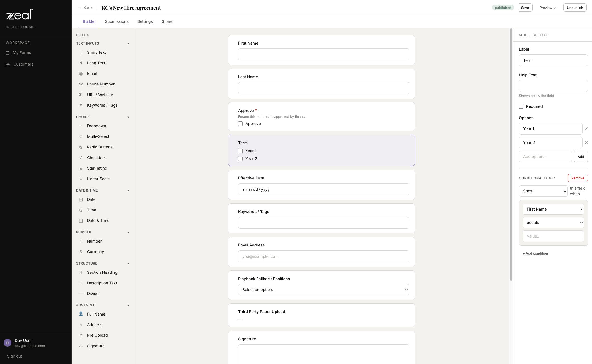Viewport: 592px width, 364px height.
Task: Check the Year 2 checkbox in Term field
Action: (x=240, y=159)
